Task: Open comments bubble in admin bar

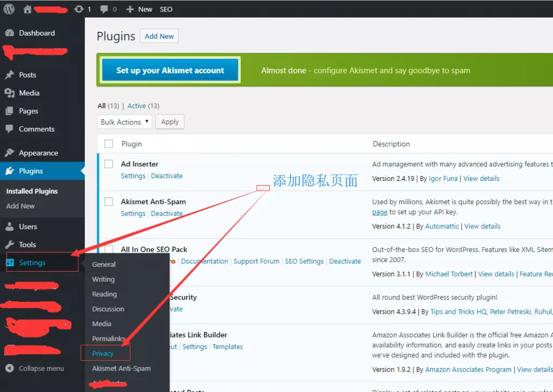Action: (x=104, y=9)
